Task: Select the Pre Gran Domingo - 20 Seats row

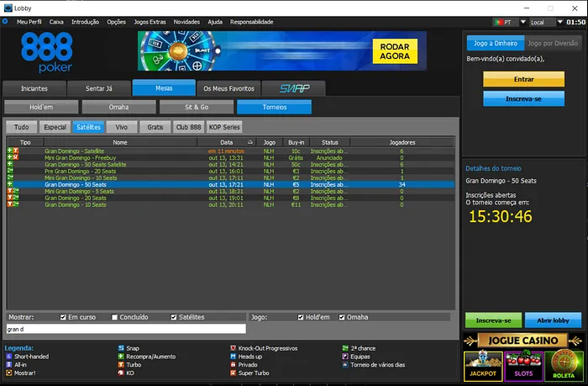Action: pyautogui.click(x=230, y=172)
